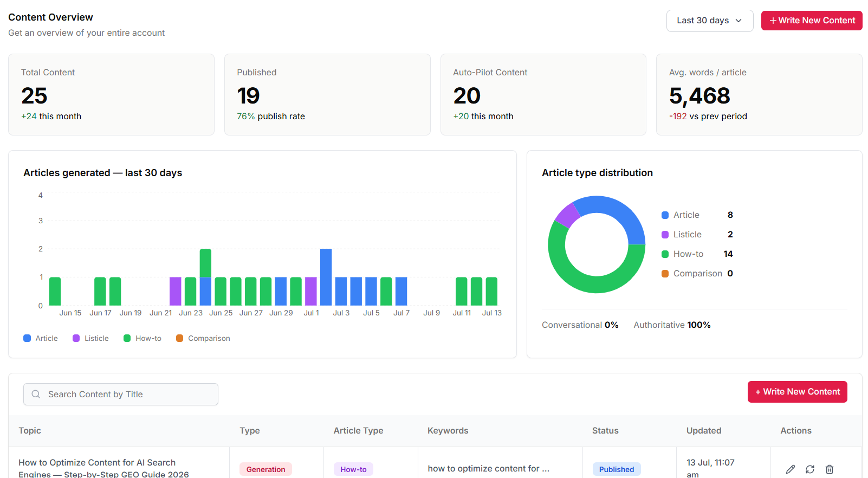Viewport: 868px width, 478px height.
Task: Click the Published status badge
Action: tap(617, 469)
